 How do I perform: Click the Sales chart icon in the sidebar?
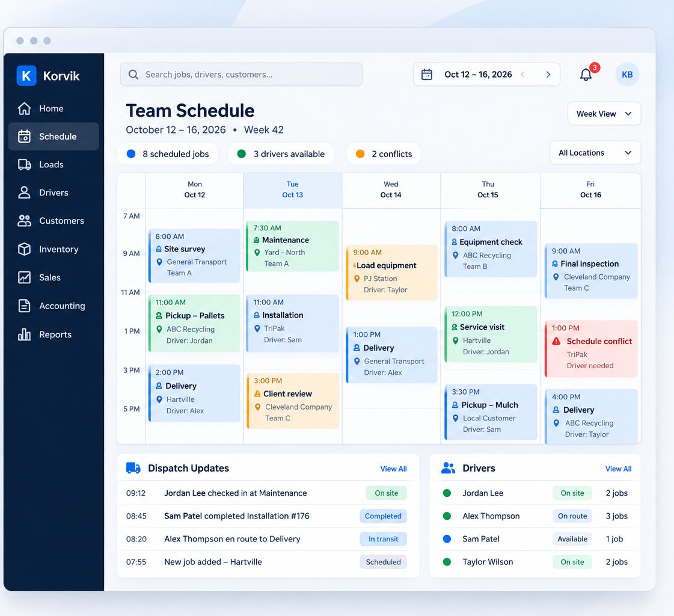(25, 277)
